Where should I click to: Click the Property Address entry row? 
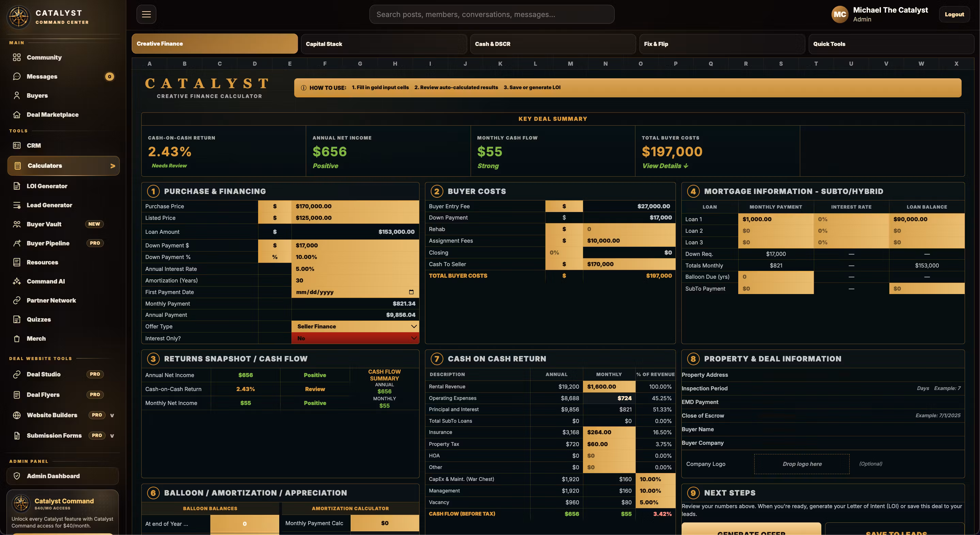point(823,375)
